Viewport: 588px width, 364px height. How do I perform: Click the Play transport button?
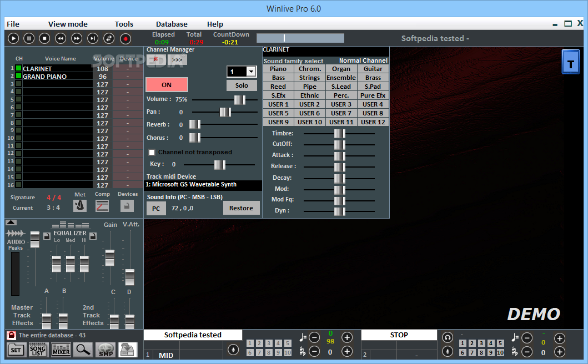(13, 38)
